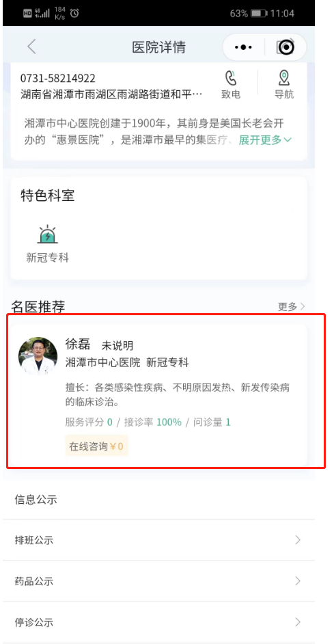The width and height of the screenshot is (334, 644).
Task: Tap the hospital address text line
Action: pos(111,94)
